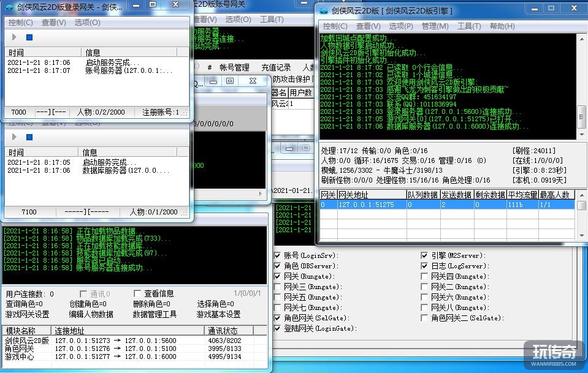Image resolution: width=588 pixels, height=373 pixels.
Task: Click gateway list scrollbar down arrow
Action: [x=582, y=236]
